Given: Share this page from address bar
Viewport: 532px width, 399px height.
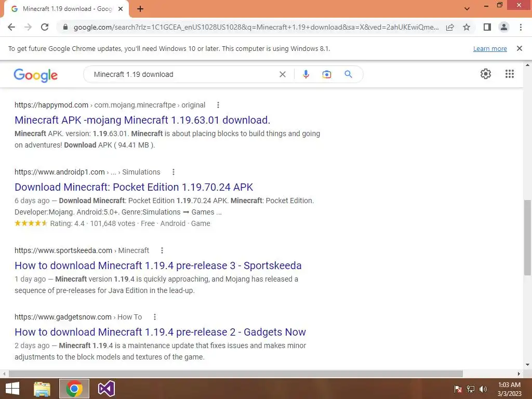Looking at the screenshot, I should 450,27.
